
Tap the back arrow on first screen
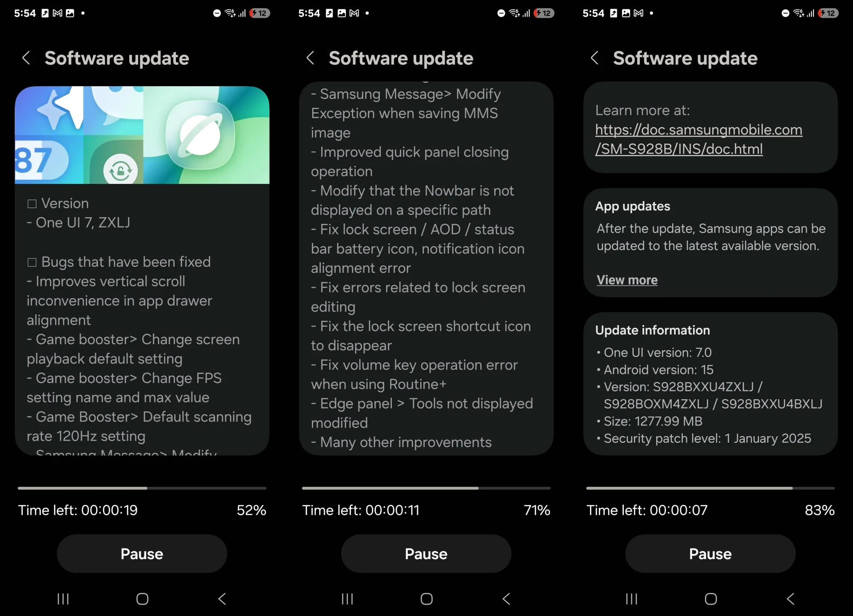(x=26, y=59)
